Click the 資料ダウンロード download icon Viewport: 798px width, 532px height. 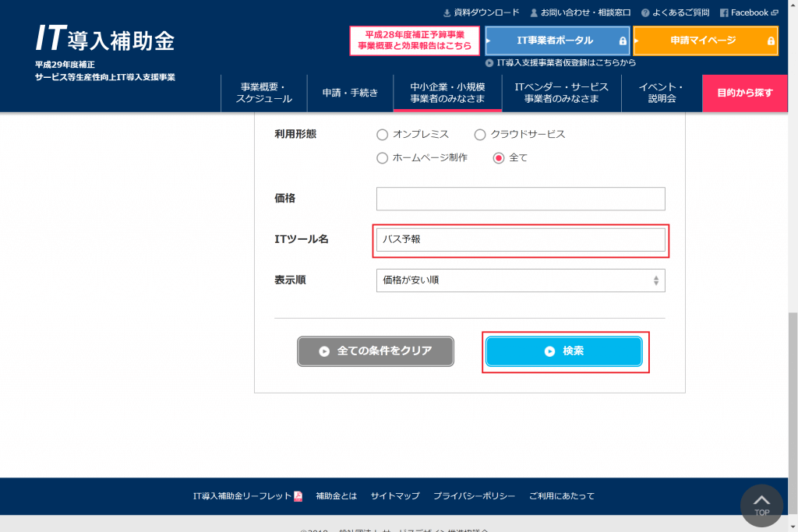(x=447, y=12)
